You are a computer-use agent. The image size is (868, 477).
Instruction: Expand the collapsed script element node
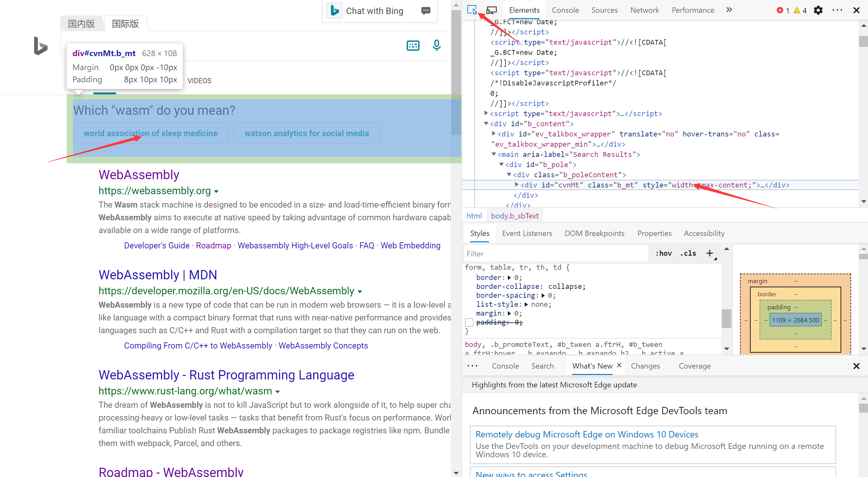(486, 113)
